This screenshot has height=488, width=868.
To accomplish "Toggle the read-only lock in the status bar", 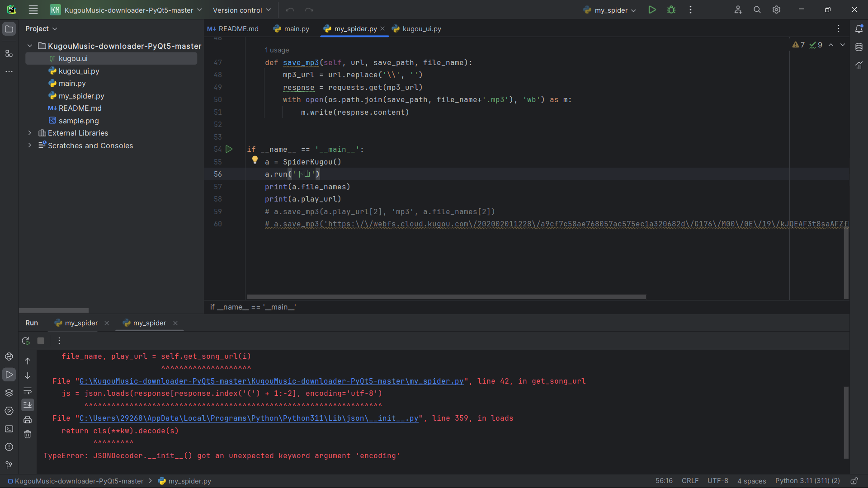I will 854,481.
